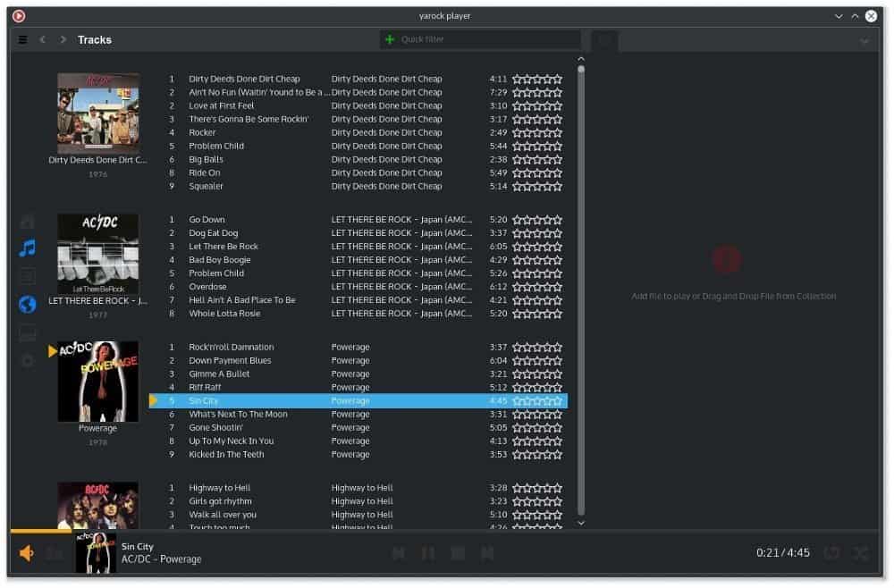Click the "AC/DC - Powerage" now-playing label
Screen dimensions: 894x588
[x=161, y=559]
